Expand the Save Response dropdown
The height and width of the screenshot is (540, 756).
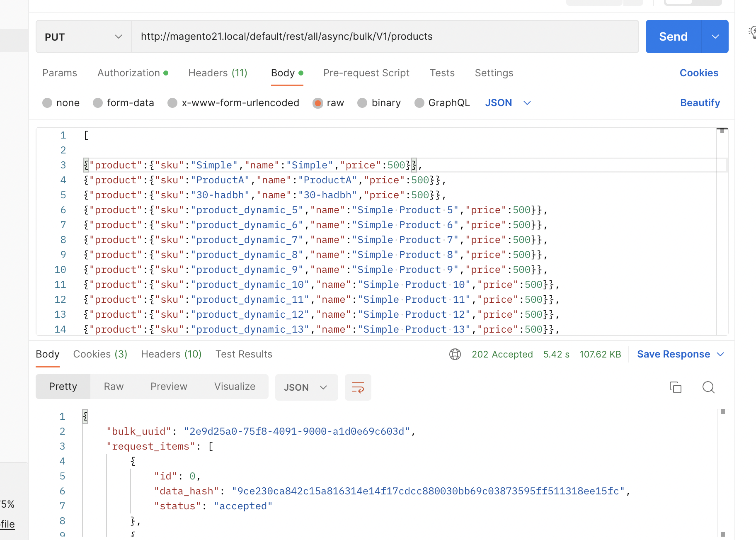point(721,354)
